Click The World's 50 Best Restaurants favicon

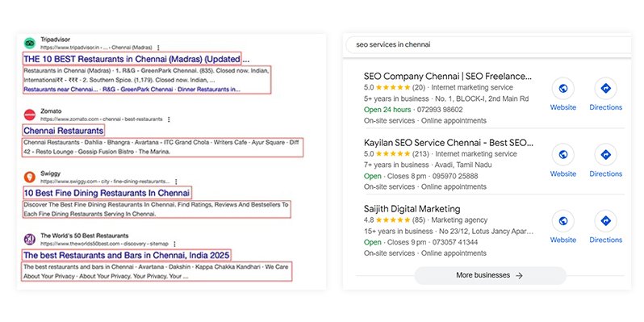click(30, 240)
